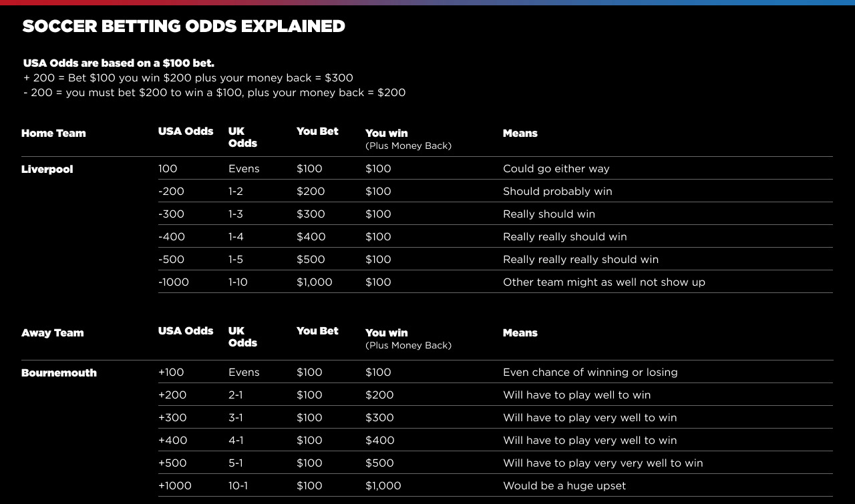Select the 1-10 UK odds value
This screenshot has height=504, width=855.
click(x=238, y=282)
